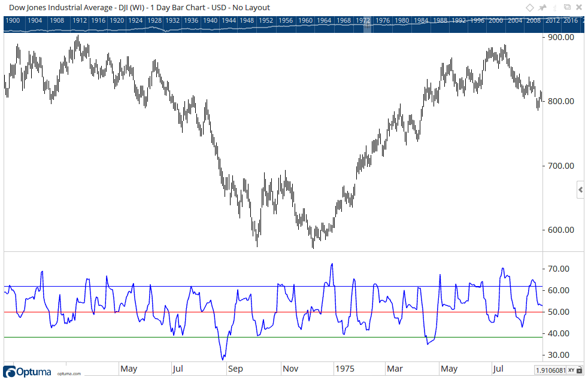
Task: Click the XY scaling mode label
Action: click(x=571, y=370)
